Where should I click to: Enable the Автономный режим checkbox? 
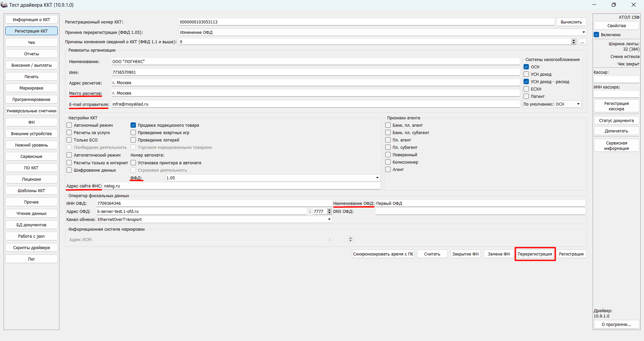click(69, 125)
